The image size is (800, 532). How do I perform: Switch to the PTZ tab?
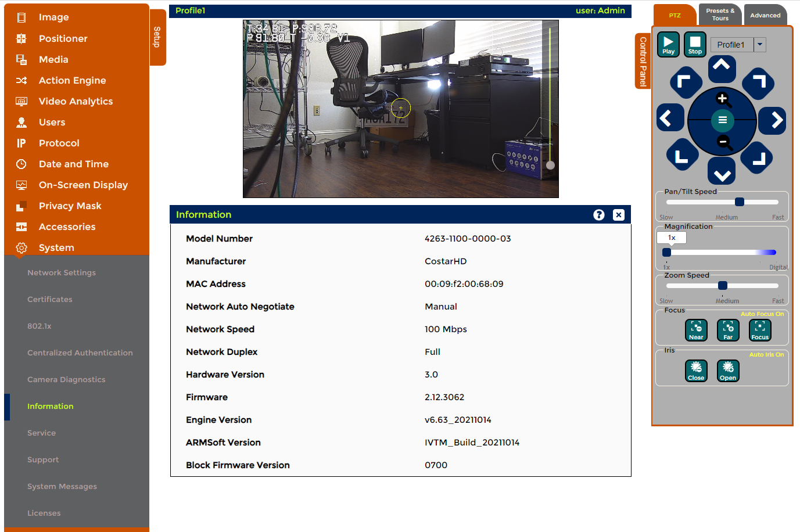point(675,15)
